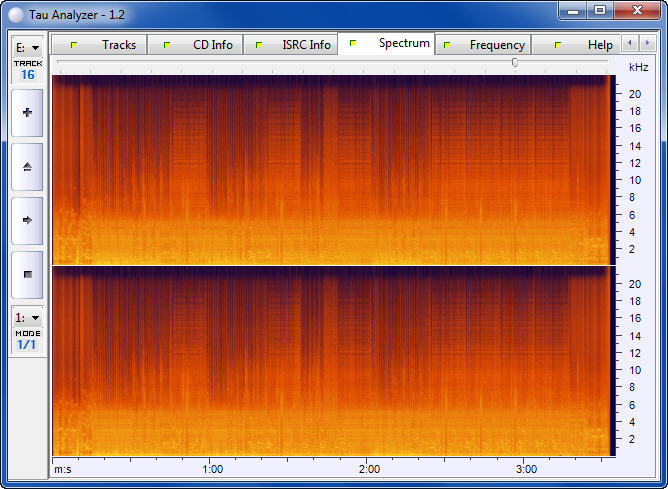Click the Tau Analyzer title bar icon
Image resolution: width=668 pixels, height=489 pixels.
[x=15, y=12]
